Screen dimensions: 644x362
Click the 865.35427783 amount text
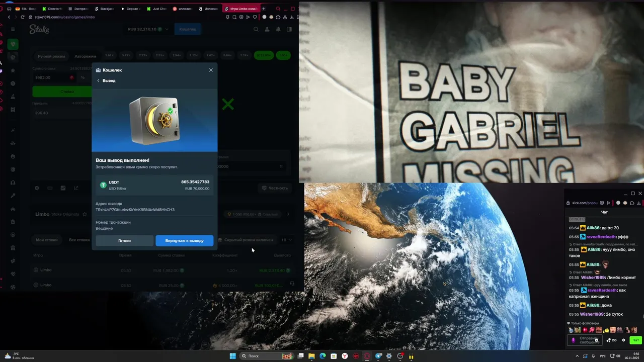click(x=195, y=182)
